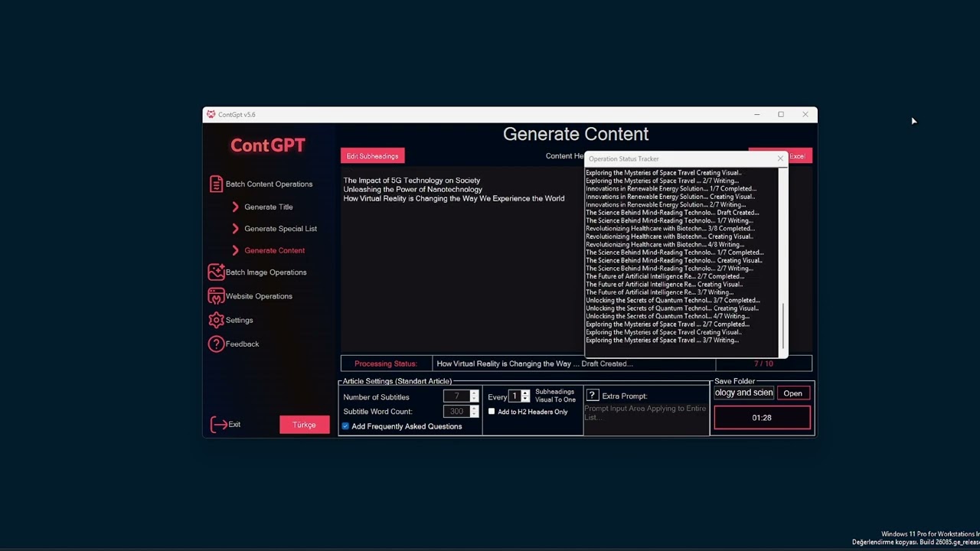Open Batch Content Operations menu
Viewport: 980px width, 551px height.
(269, 184)
